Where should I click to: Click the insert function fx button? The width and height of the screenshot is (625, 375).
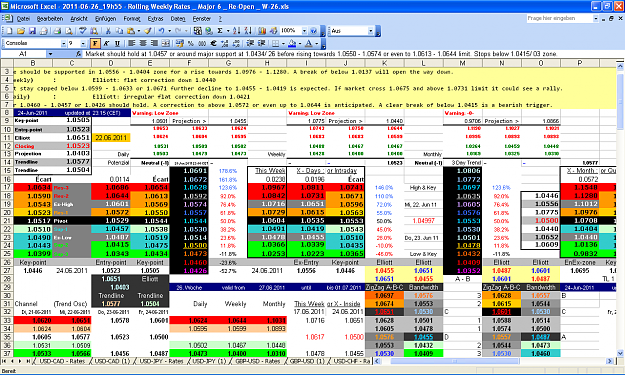pos(79,54)
